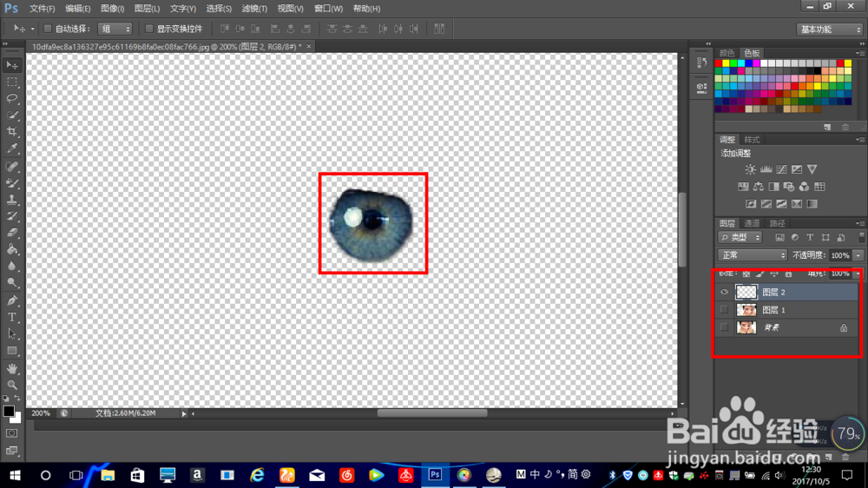
Task: Select the Rectangular Marquee tool
Action: point(11,82)
